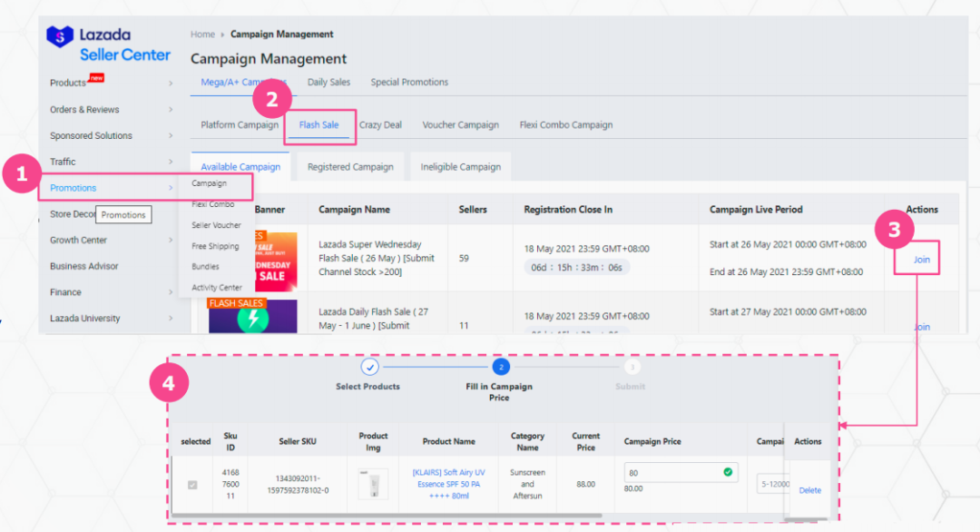Click the 5-12000 campaign stock field

(774, 484)
